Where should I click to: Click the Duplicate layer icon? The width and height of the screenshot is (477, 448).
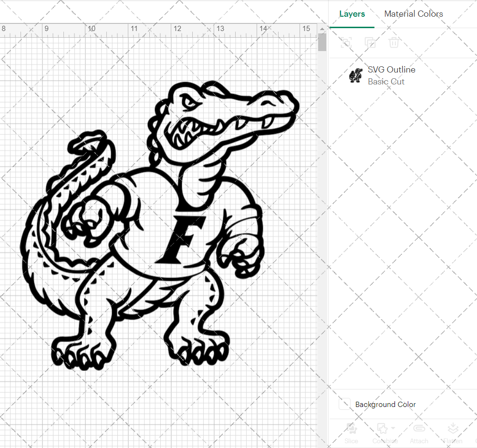(x=370, y=42)
